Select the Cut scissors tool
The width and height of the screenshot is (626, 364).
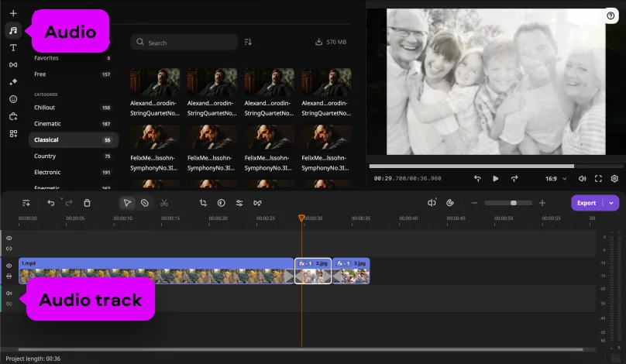(164, 203)
